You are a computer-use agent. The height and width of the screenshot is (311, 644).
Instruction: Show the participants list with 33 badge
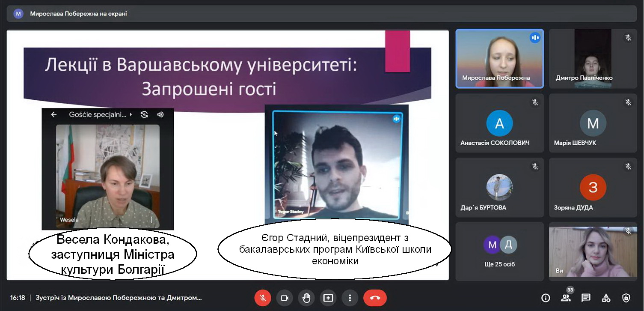(566, 298)
